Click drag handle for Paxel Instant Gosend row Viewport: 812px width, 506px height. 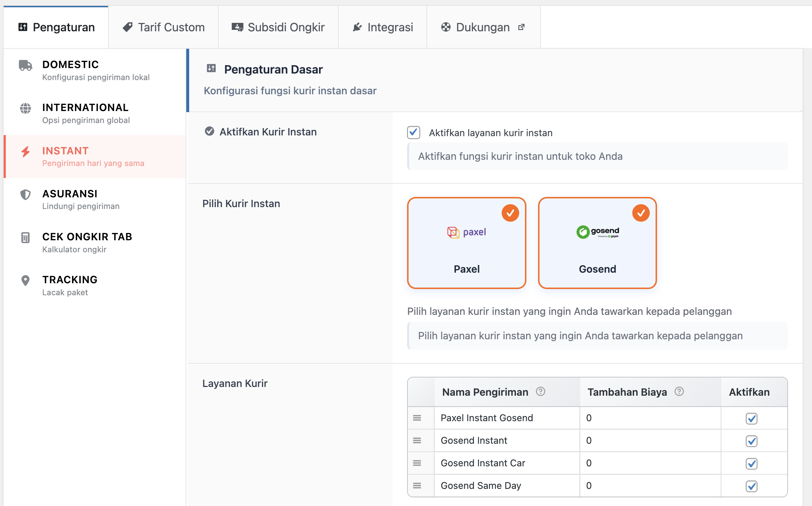pyautogui.click(x=417, y=418)
